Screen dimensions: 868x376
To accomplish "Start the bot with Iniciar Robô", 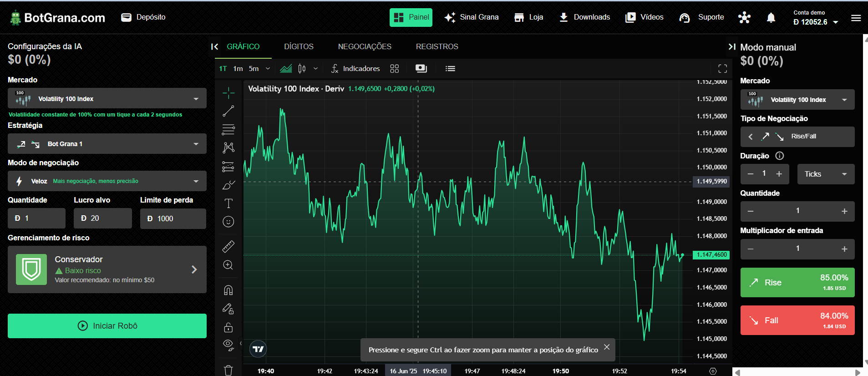I will point(107,326).
